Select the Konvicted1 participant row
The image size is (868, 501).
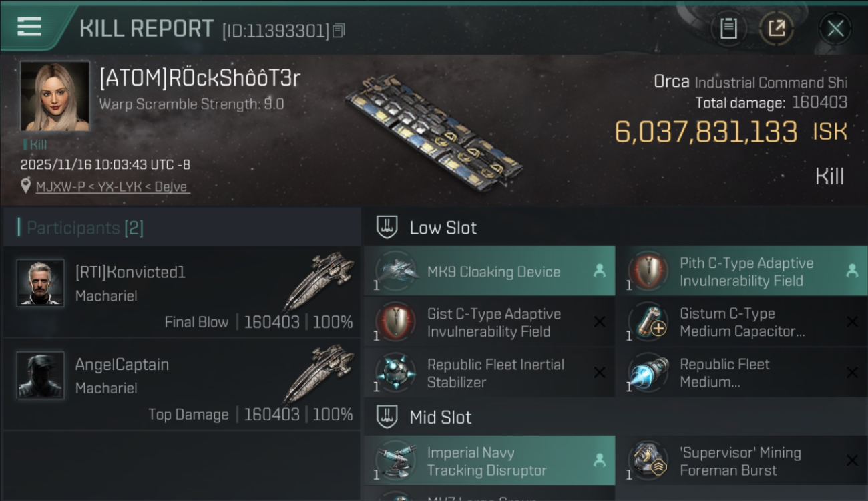coord(182,293)
